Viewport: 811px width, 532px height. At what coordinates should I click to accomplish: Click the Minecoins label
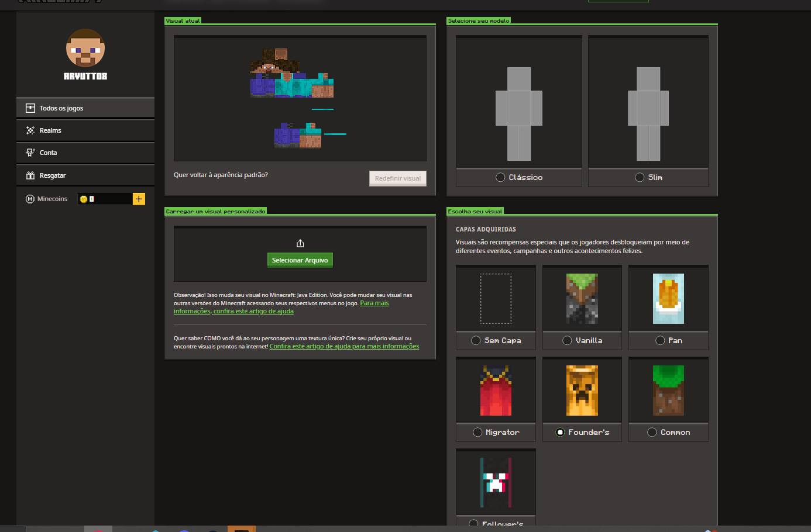click(x=52, y=199)
